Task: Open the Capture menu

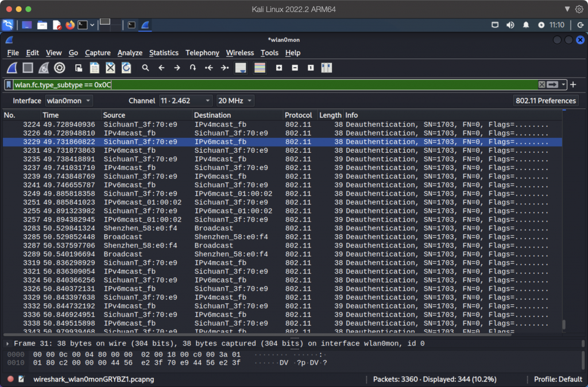Action: pyautogui.click(x=98, y=53)
